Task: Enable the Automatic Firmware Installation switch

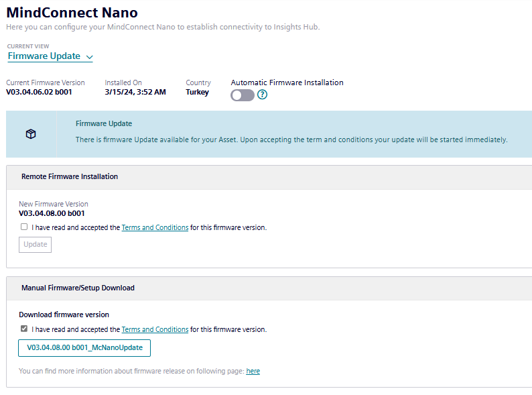Action: (x=243, y=95)
